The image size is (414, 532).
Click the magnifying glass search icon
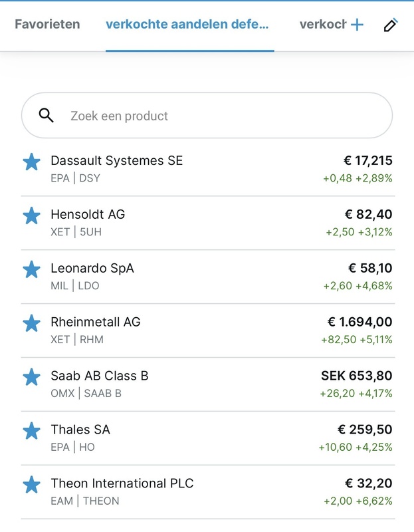click(46, 116)
